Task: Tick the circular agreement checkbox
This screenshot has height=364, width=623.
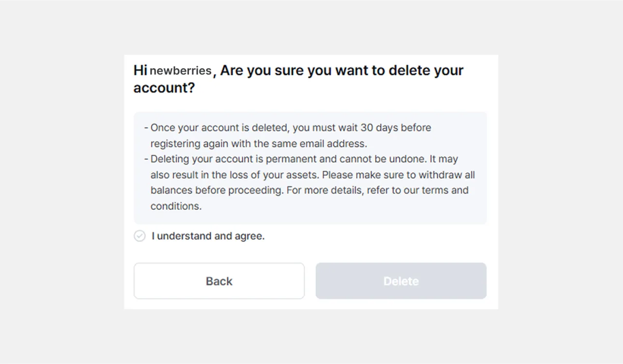Action: point(140,236)
